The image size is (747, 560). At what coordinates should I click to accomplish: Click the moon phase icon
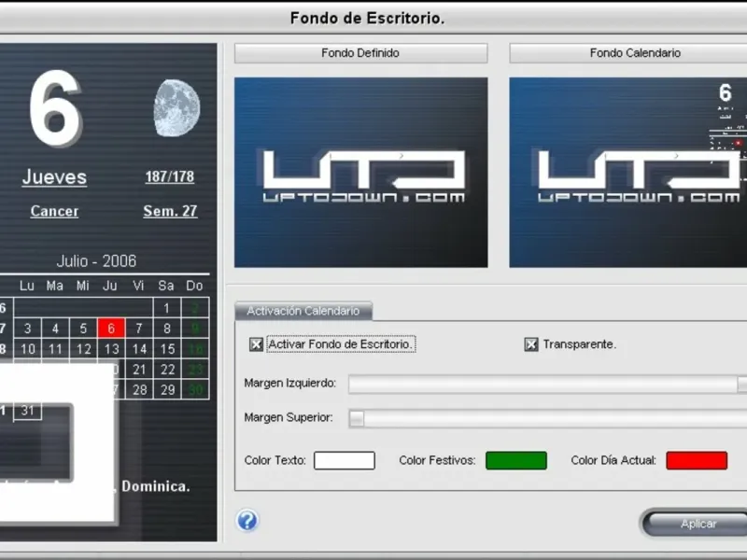pos(176,107)
